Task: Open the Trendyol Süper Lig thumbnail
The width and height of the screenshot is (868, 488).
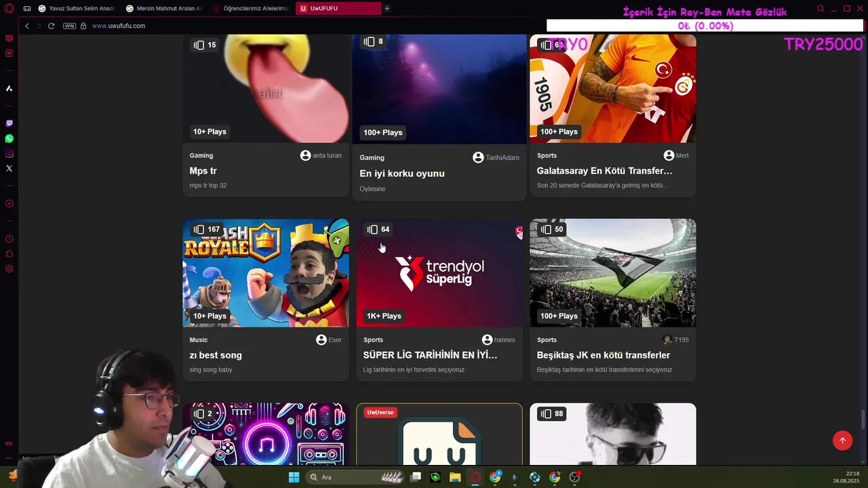Action: pyautogui.click(x=439, y=272)
